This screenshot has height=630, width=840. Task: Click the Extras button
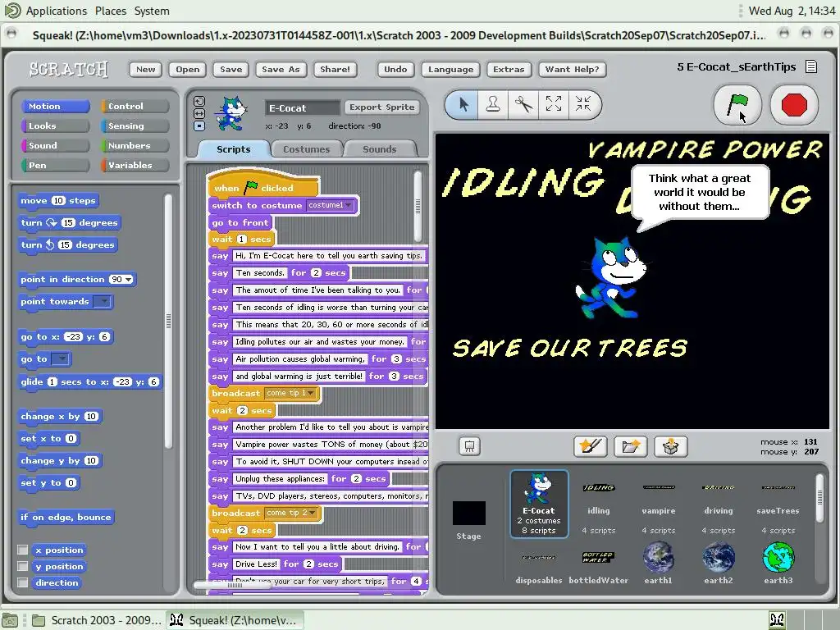509,69
